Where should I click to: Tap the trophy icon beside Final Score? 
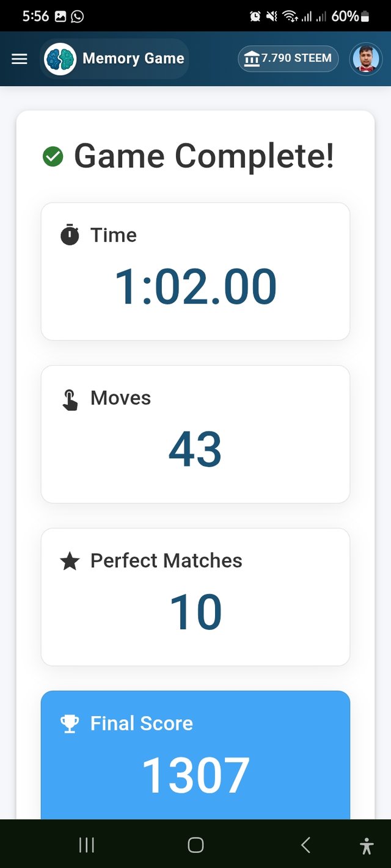click(70, 724)
